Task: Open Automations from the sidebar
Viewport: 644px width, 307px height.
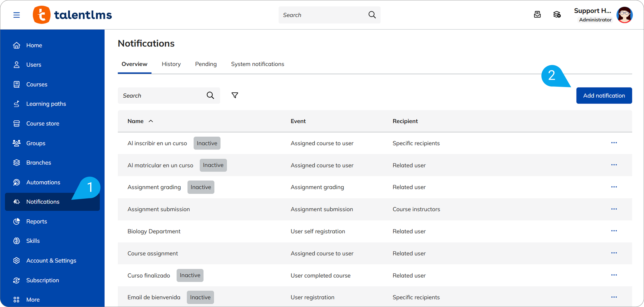Action: [43, 182]
